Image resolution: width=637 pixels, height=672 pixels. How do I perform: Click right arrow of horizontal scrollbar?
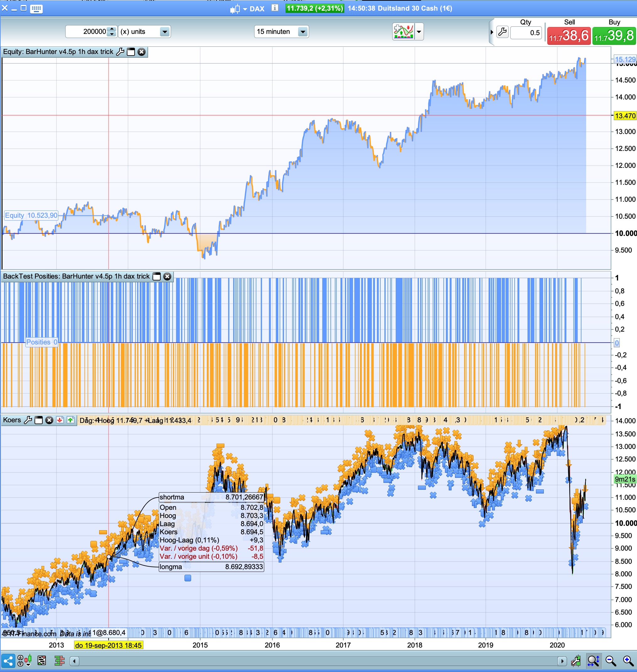point(562,661)
